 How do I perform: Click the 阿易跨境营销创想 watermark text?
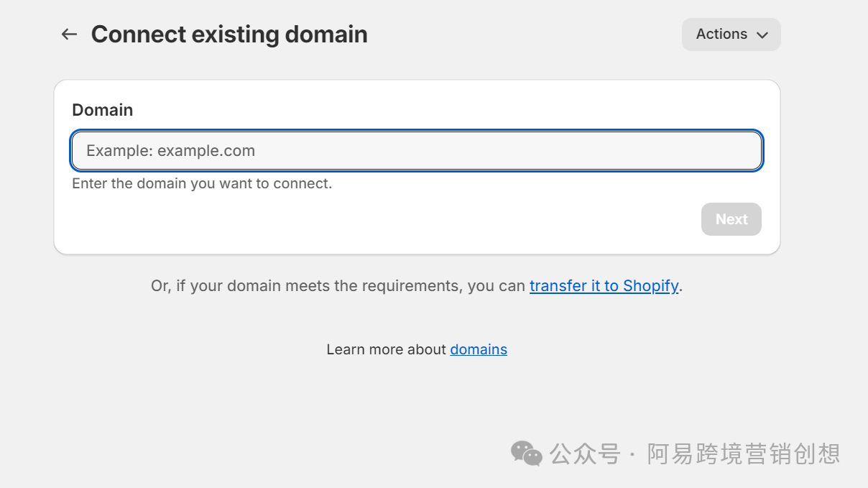pos(743,454)
